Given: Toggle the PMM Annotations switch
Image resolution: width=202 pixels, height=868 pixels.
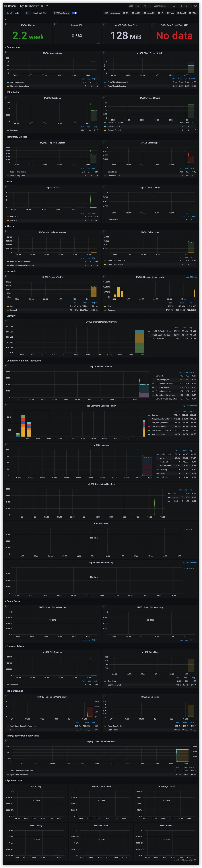Looking at the screenshot, I should point(74,13).
